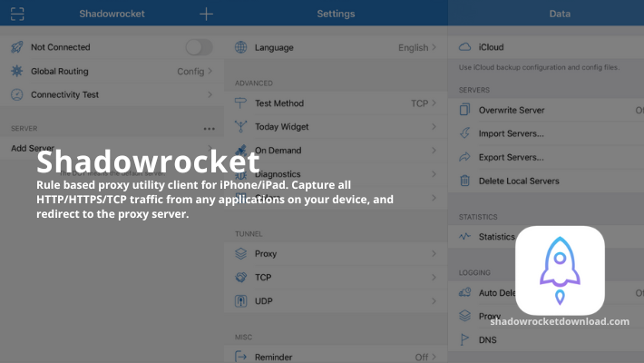Screen dimensions: 644x363
Task: Select the Shadowrocket header title
Action: click(x=112, y=14)
